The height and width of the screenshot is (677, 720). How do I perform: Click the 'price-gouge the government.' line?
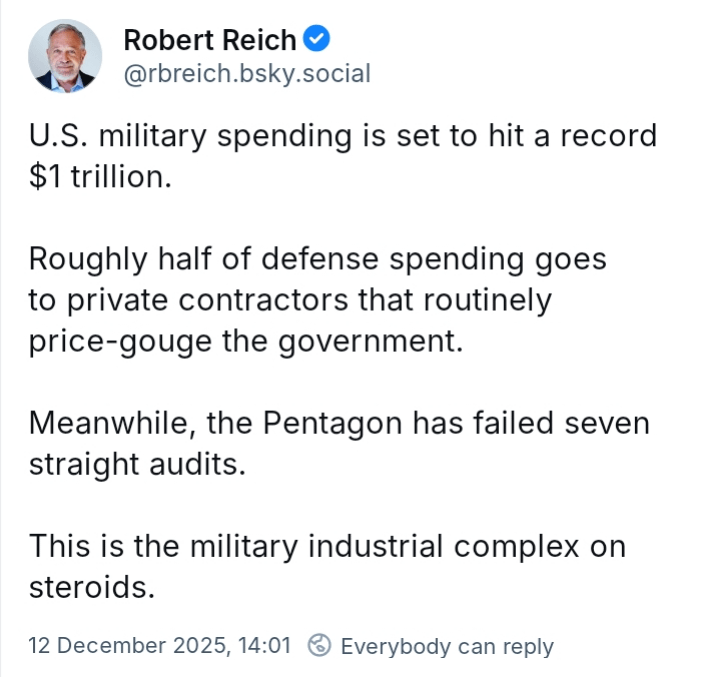(247, 341)
